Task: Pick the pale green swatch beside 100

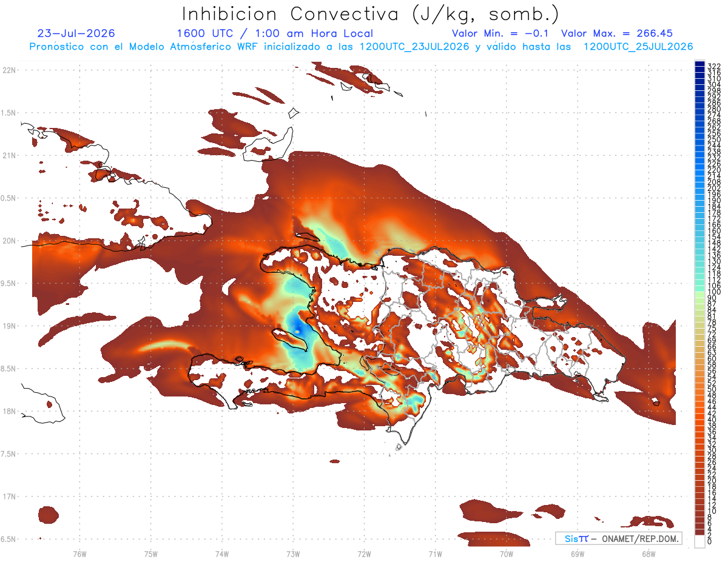Action: click(699, 295)
